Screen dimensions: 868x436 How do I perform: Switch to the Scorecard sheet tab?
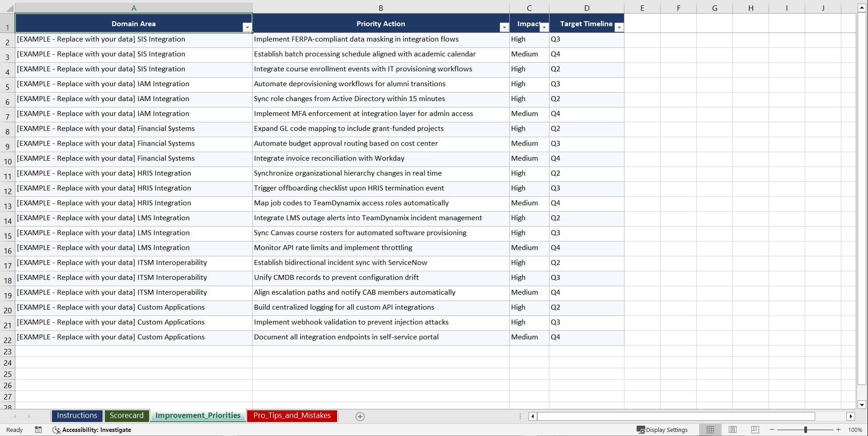tap(127, 416)
